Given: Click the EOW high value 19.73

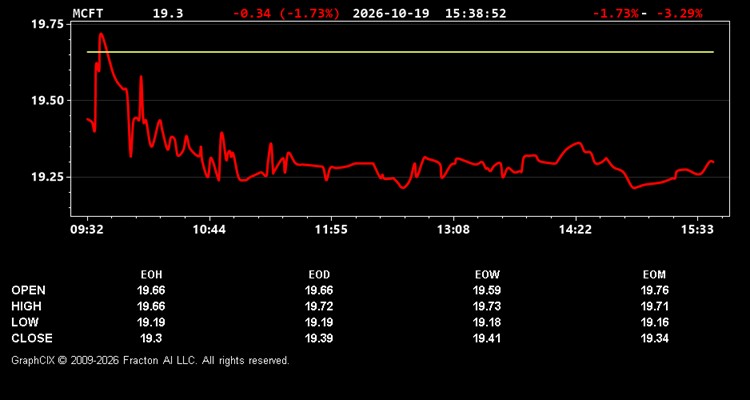Looking at the screenshot, I should [487, 306].
